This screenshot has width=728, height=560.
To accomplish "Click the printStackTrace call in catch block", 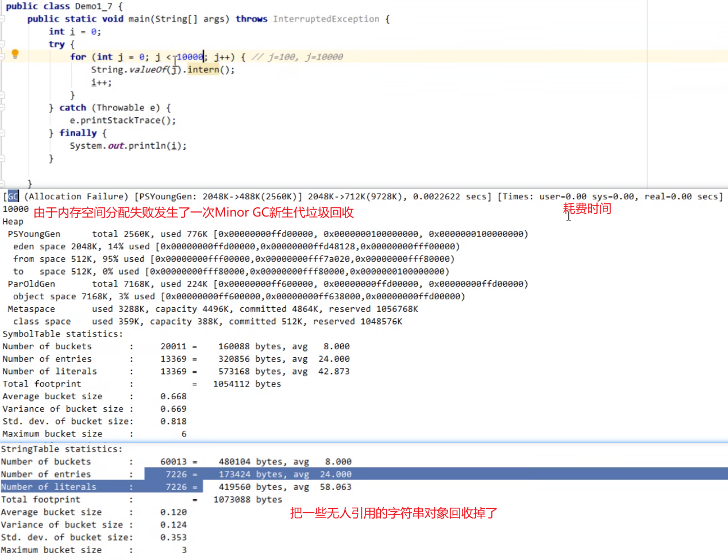I will click(x=122, y=120).
